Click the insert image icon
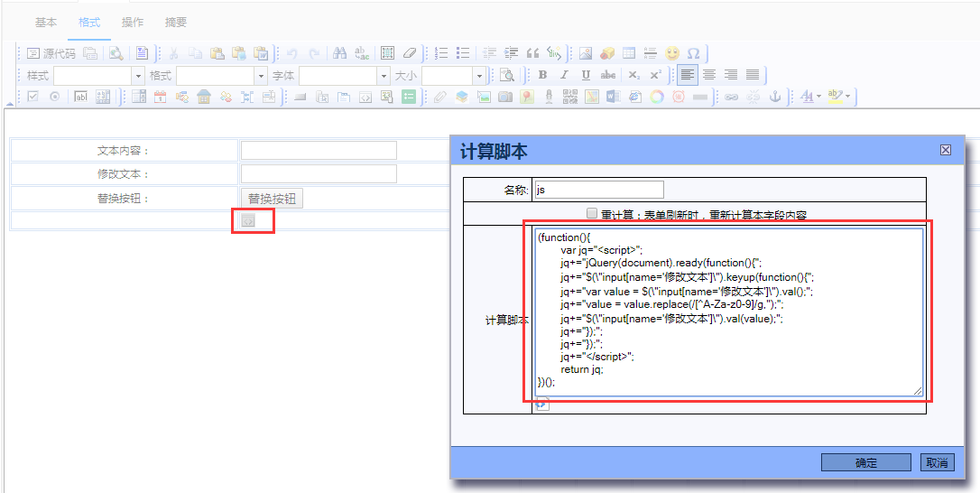This screenshot has height=493, width=980. (x=586, y=53)
